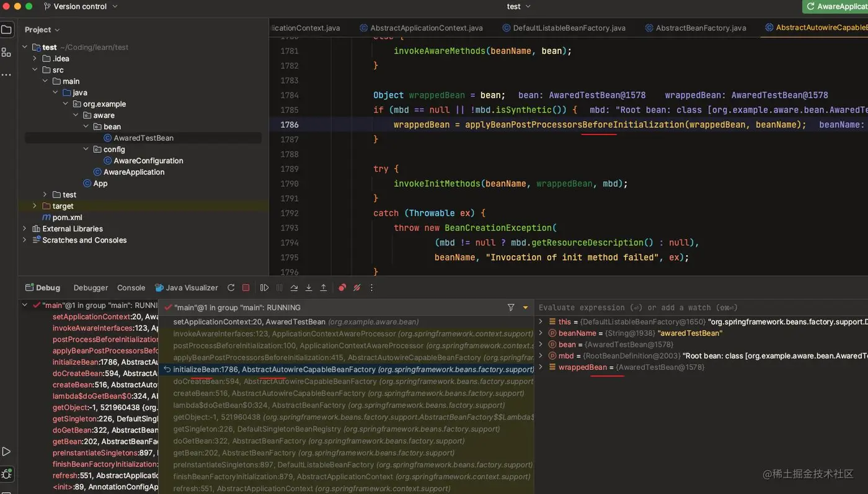Viewport: 868px width, 494px height.
Task: Expand Scratches and Consoles node
Action: (25, 240)
